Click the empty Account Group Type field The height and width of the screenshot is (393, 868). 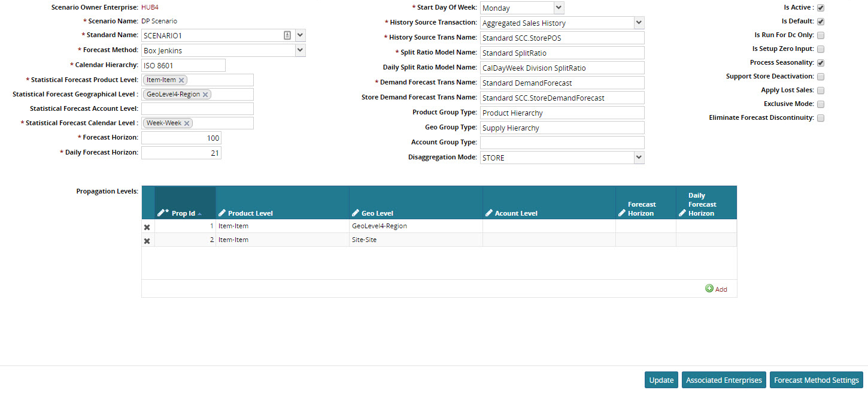tap(562, 143)
